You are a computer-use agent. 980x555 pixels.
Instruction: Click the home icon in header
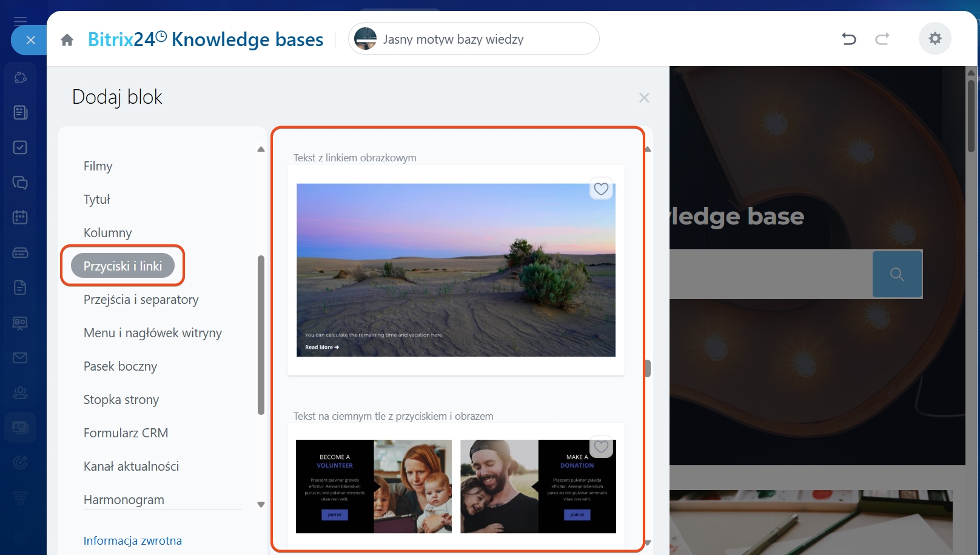67,40
